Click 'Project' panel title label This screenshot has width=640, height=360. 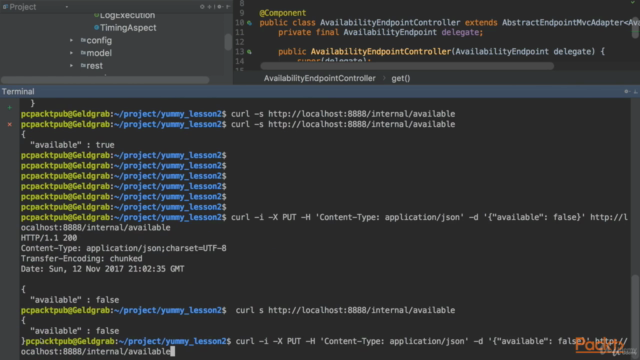click(x=22, y=7)
